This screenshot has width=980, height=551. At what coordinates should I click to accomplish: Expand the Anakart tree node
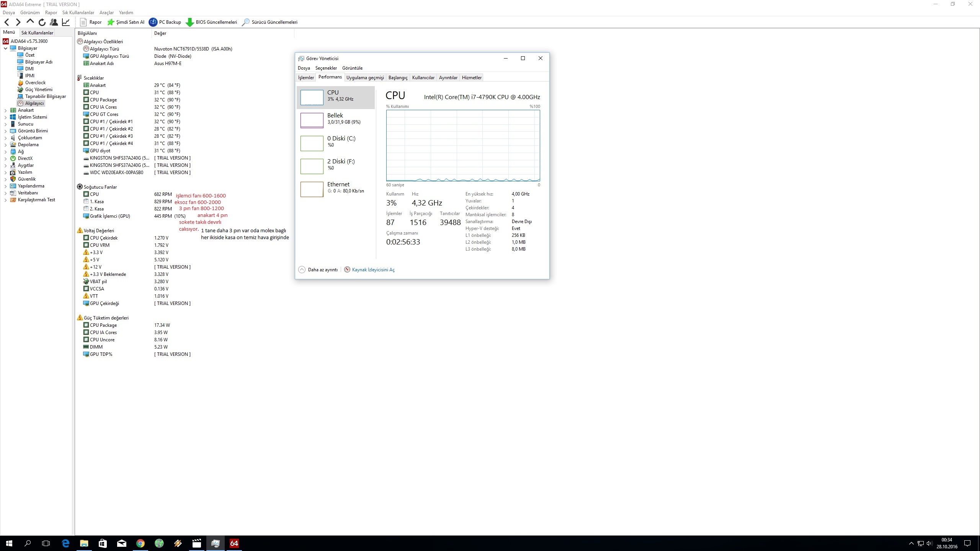coord(6,111)
